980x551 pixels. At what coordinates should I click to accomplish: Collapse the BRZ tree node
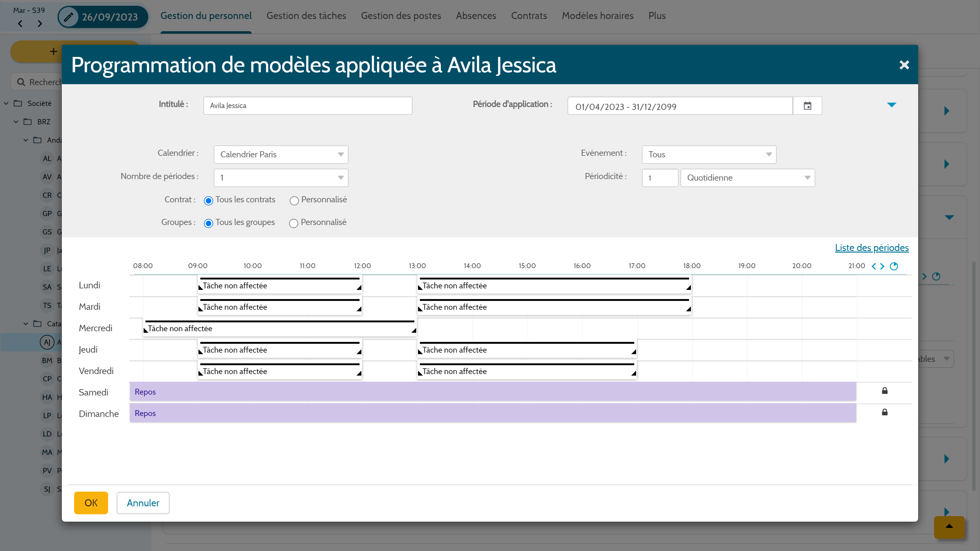coord(16,122)
